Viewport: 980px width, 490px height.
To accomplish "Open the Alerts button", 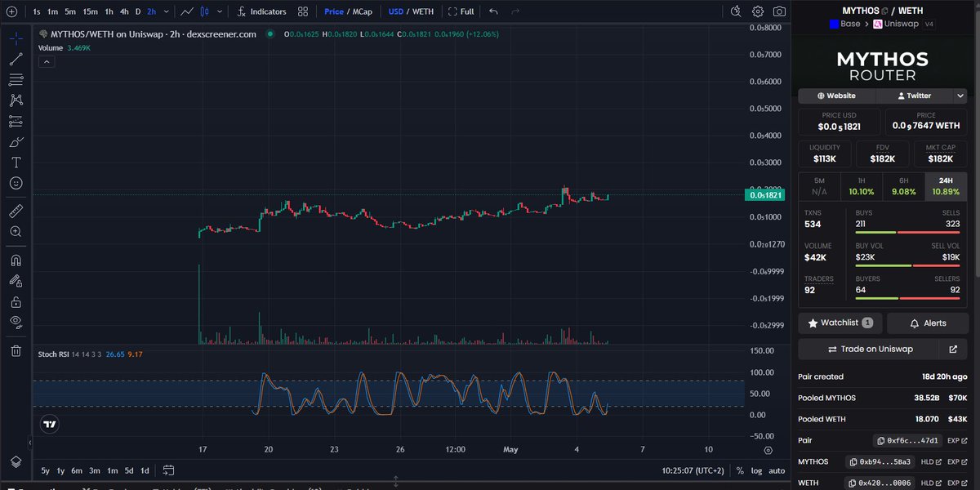I will pyautogui.click(x=928, y=323).
